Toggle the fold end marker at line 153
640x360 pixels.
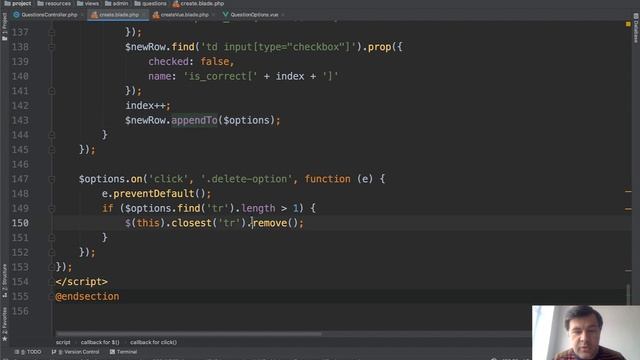point(52,267)
